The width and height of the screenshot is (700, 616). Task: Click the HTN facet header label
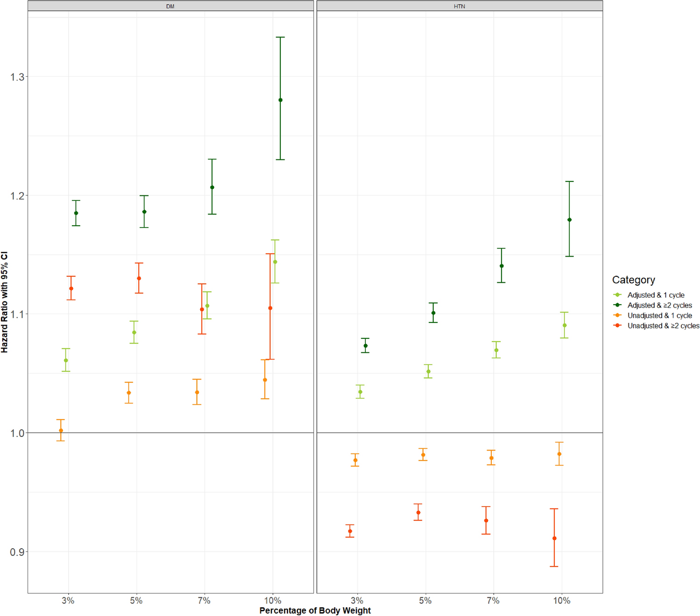pyautogui.click(x=459, y=6)
